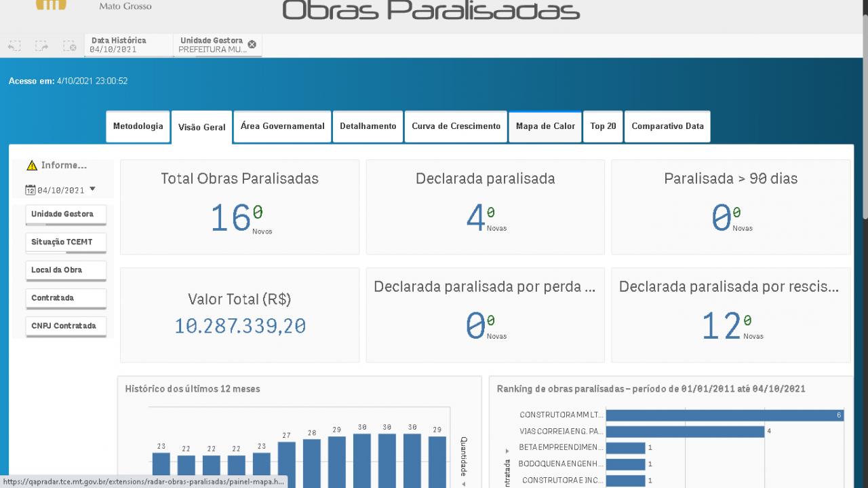
Task: Click the clear all selections icon
Action: (69, 45)
